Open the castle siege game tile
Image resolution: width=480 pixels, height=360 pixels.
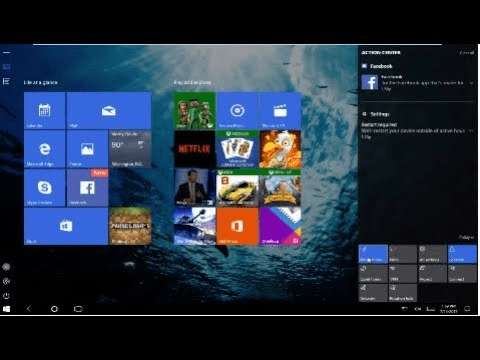[x=280, y=188]
